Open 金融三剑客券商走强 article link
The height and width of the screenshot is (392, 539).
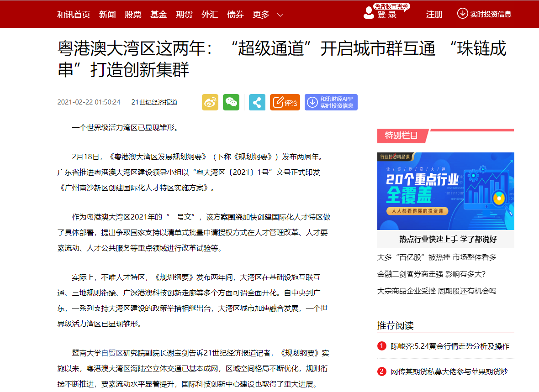pyautogui.click(x=431, y=274)
